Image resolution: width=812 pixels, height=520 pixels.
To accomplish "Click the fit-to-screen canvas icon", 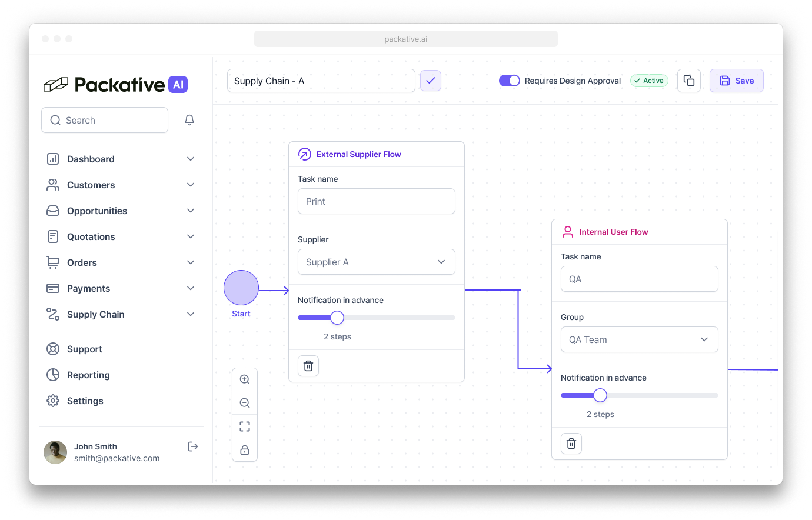I will (x=245, y=426).
